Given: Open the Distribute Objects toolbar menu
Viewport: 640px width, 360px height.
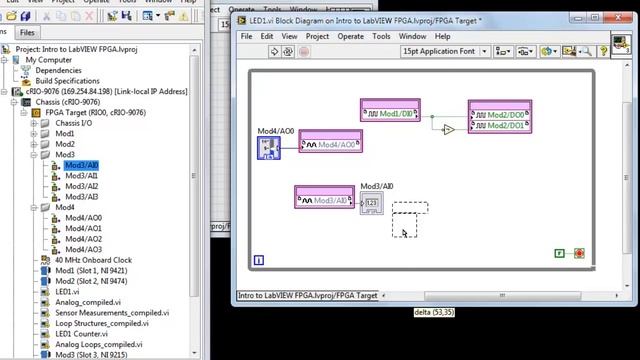Looking at the screenshot, I should [x=525, y=51].
